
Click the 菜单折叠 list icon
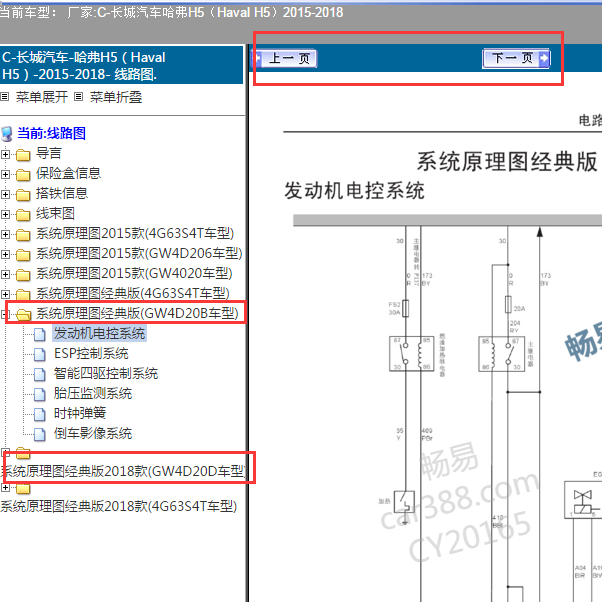[78, 96]
